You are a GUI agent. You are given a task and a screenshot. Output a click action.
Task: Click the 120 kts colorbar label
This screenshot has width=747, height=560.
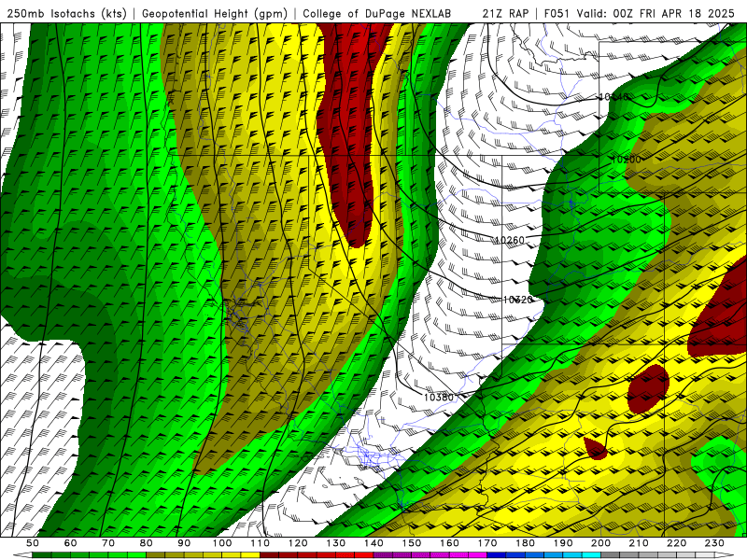pos(298,543)
